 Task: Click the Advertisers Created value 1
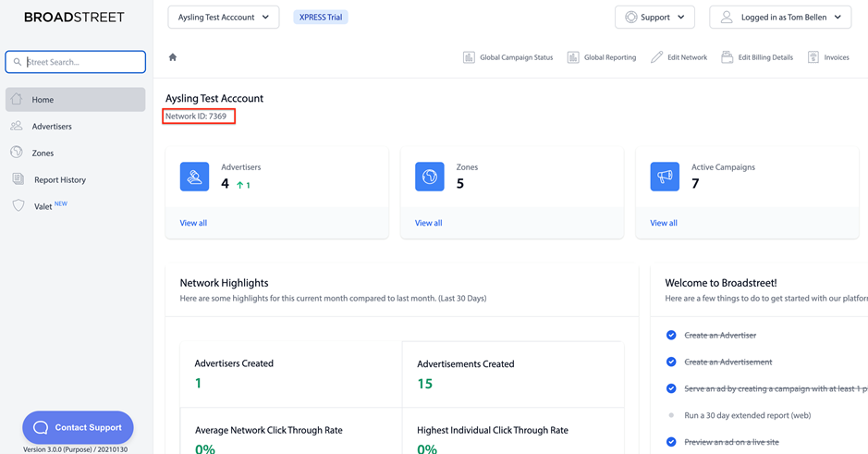pyautogui.click(x=198, y=383)
